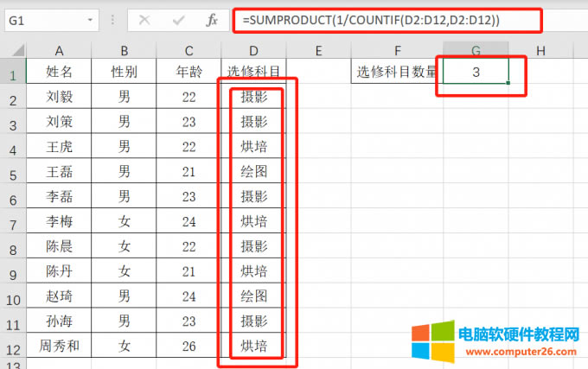Click 王虎's subject cell 烘培
The height and width of the screenshot is (369, 588).
pos(253,146)
